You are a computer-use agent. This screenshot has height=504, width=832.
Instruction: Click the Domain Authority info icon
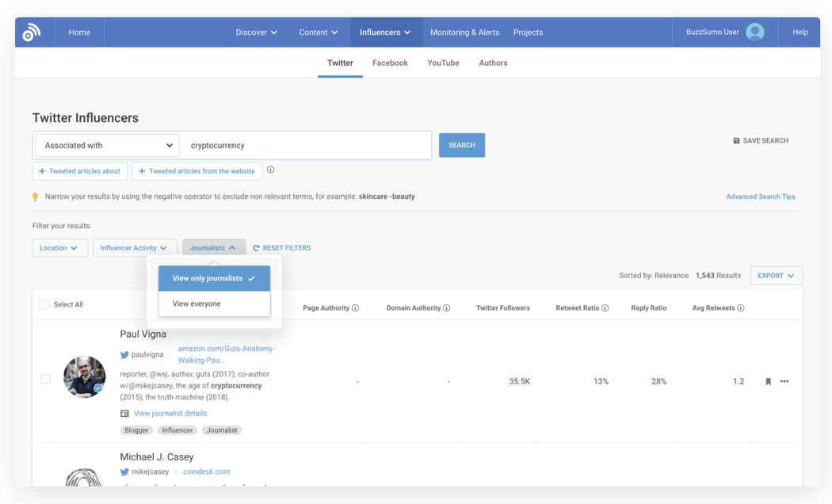coord(446,308)
